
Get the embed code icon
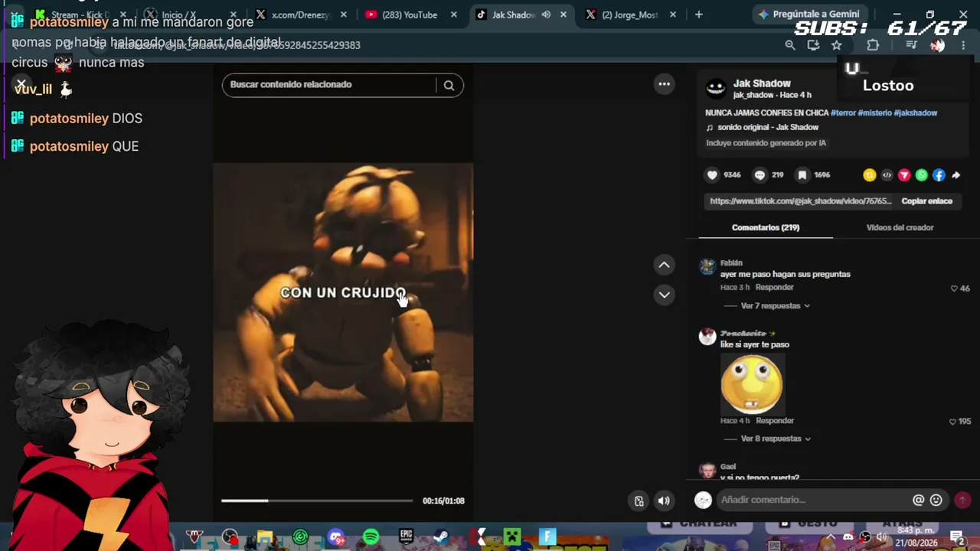pos(887,175)
